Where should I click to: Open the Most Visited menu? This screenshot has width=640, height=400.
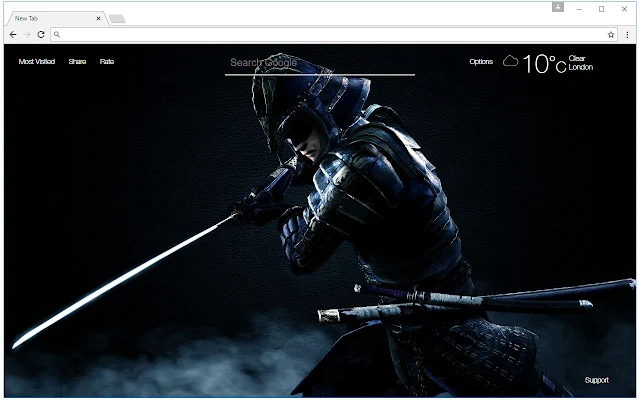coord(37,62)
